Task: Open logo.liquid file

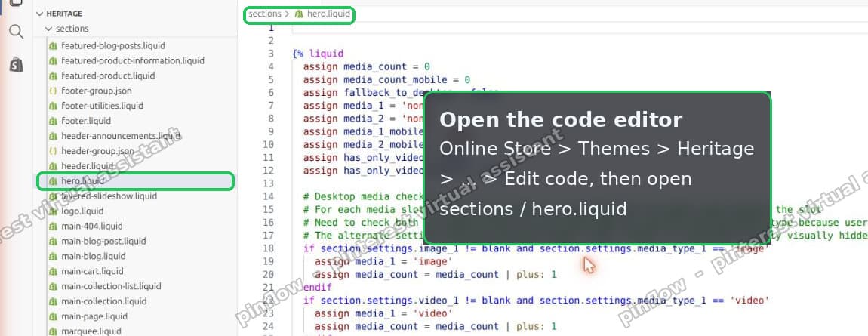Action: (x=82, y=211)
